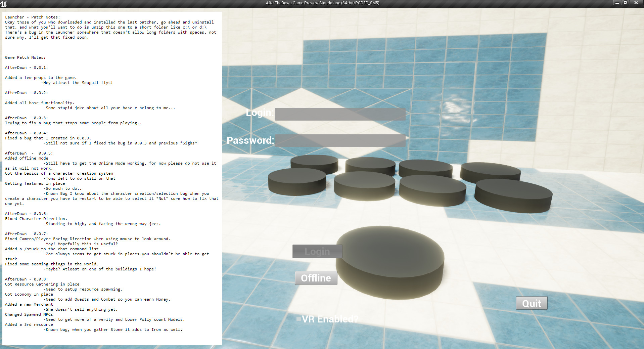Click the Password: label

coord(251,140)
